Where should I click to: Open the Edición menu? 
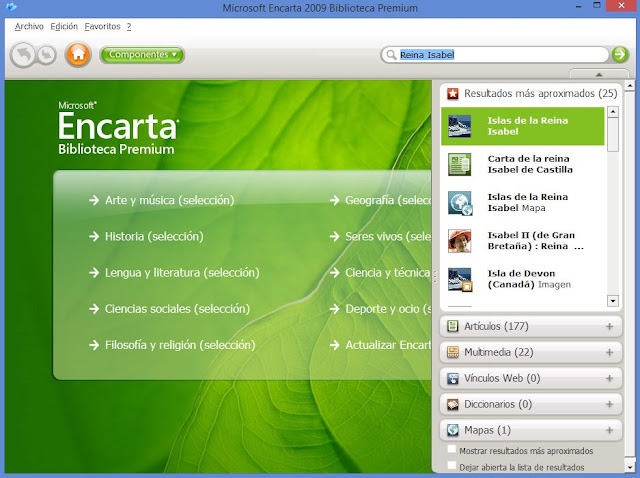(x=64, y=27)
